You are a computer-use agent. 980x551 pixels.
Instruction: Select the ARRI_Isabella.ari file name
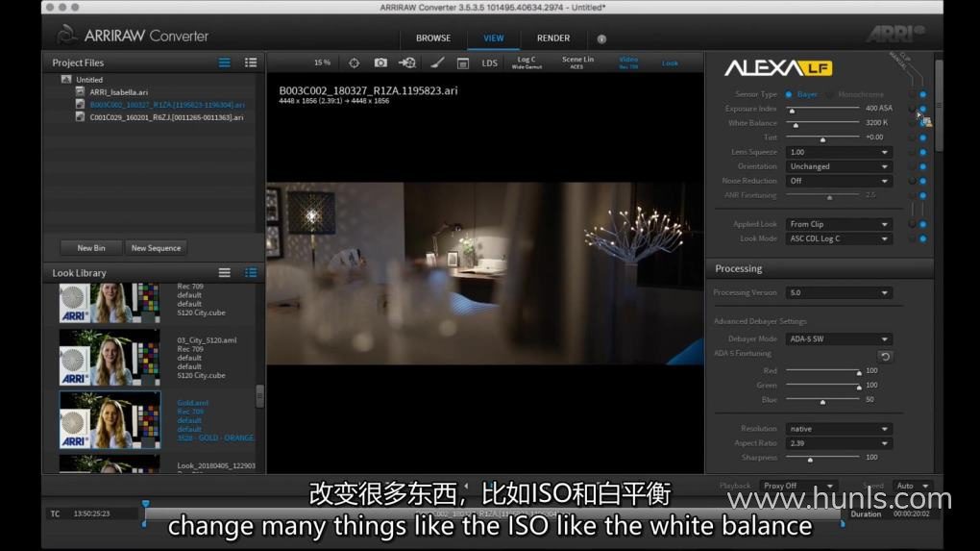119,92
